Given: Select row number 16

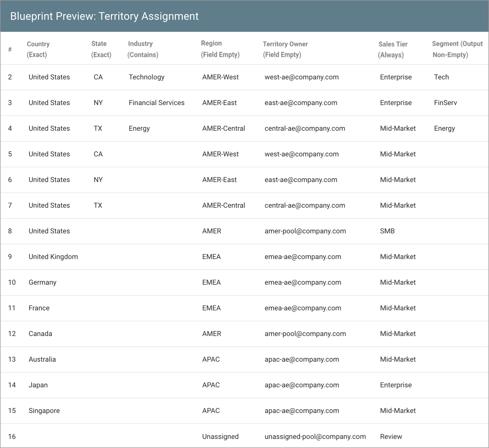Looking at the screenshot, I should pos(12,437).
